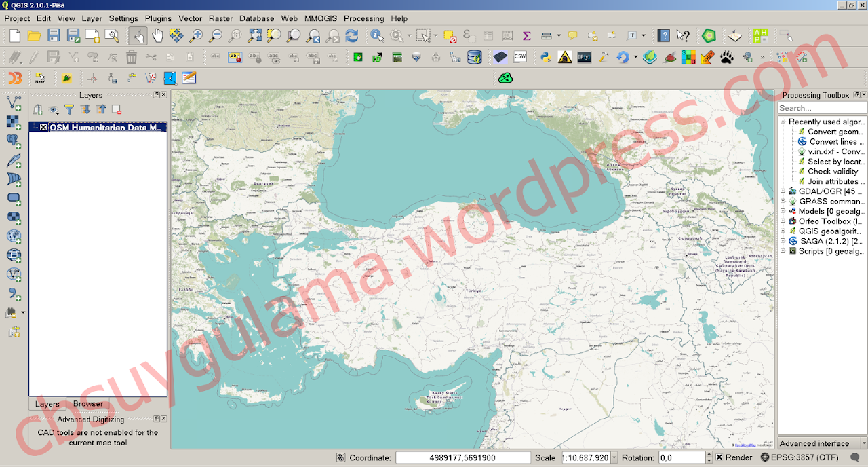Image resolution: width=868 pixels, height=467 pixels.
Task: Toggle the Render checkbox in status bar
Action: (x=719, y=457)
